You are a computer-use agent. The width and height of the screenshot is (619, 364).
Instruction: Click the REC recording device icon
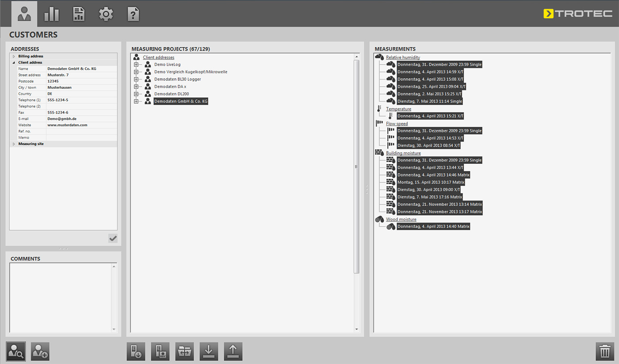pyautogui.click(x=160, y=352)
